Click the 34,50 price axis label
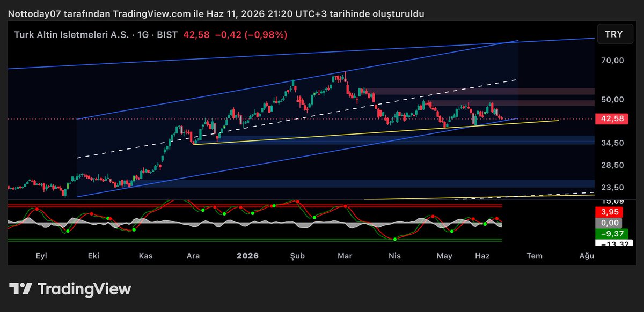 pyautogui.click(x=613, y=143)
